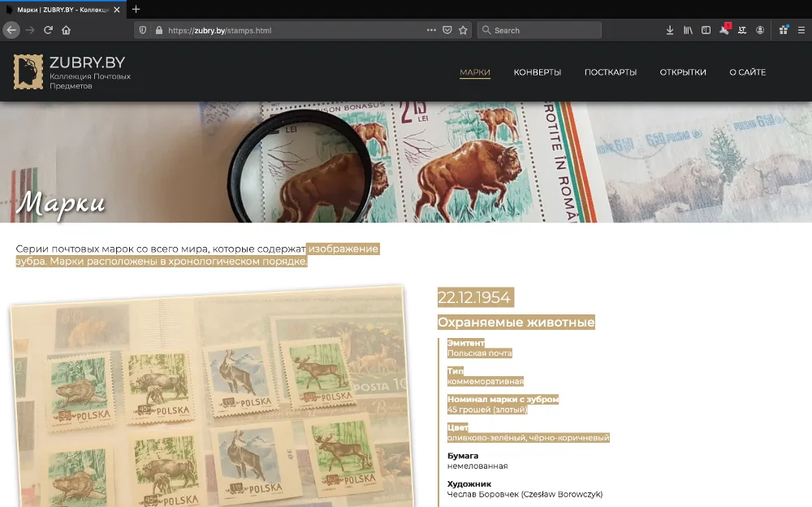Select the Охраняемые животные heading
Screen dimensions: 812x507
516,322
